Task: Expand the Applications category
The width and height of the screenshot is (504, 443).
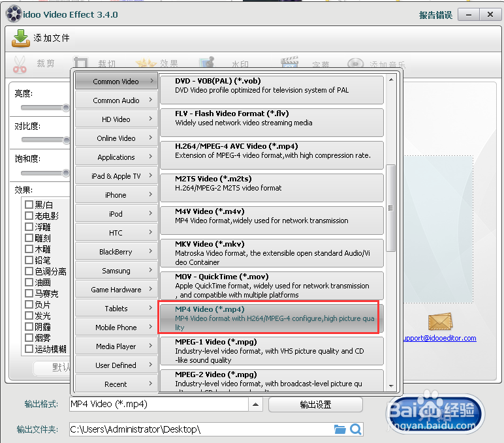Action: pyautogui.click(x=116, y=157)
